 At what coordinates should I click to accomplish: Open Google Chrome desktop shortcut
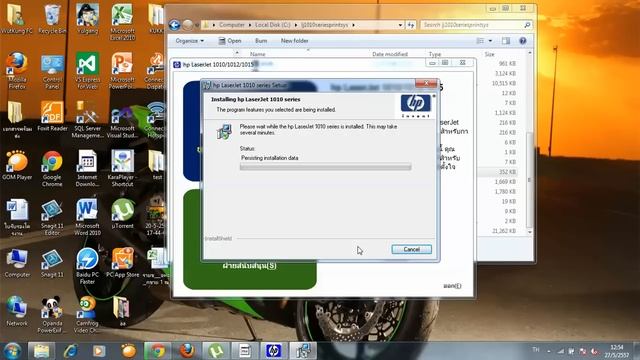(52, 168)
